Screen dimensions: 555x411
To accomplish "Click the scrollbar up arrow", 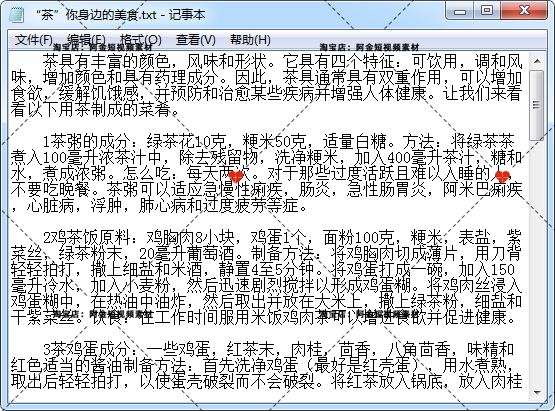I will [537, 61].
